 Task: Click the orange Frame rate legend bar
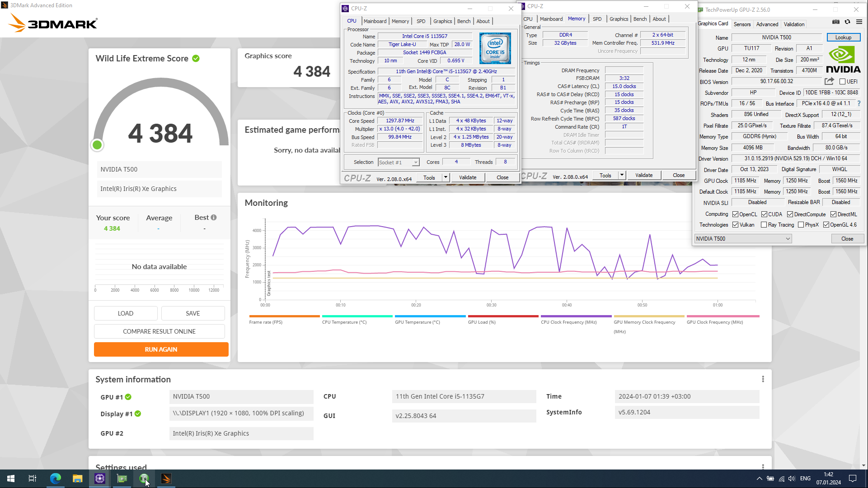(284, 316)
